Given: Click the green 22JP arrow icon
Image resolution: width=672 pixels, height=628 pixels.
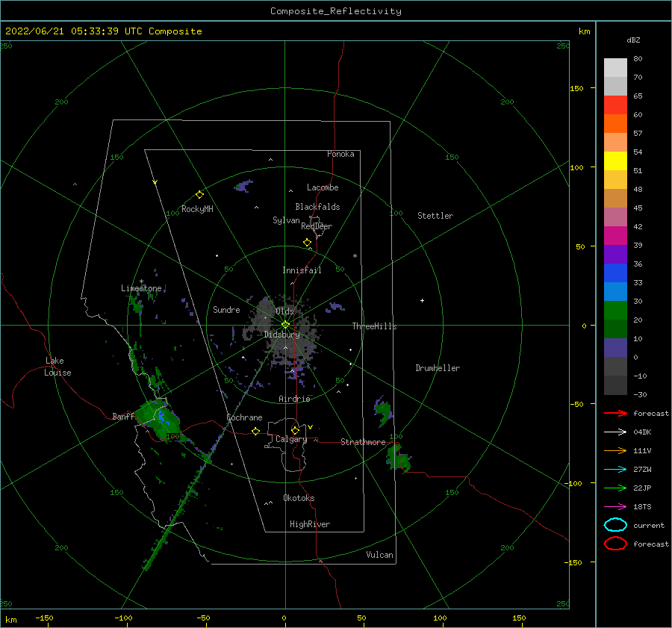Looking at the screenshot, I should click(615, 488).
